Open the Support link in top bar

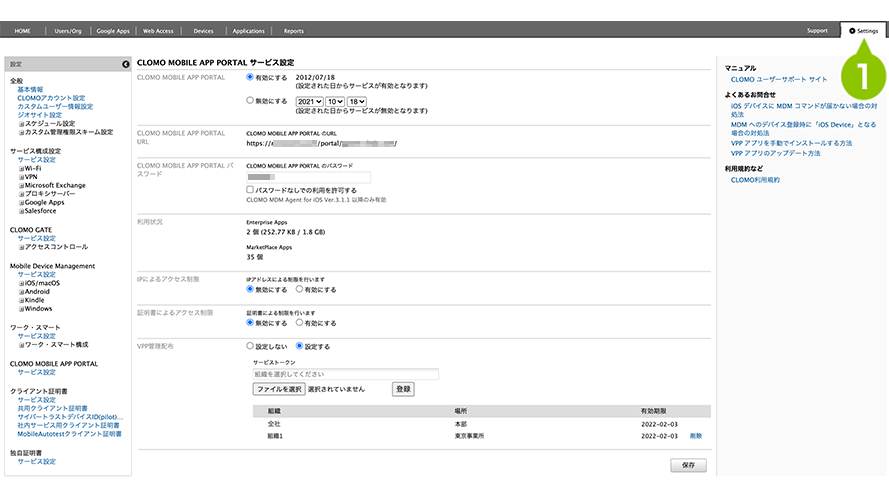(x=817, y=31)
